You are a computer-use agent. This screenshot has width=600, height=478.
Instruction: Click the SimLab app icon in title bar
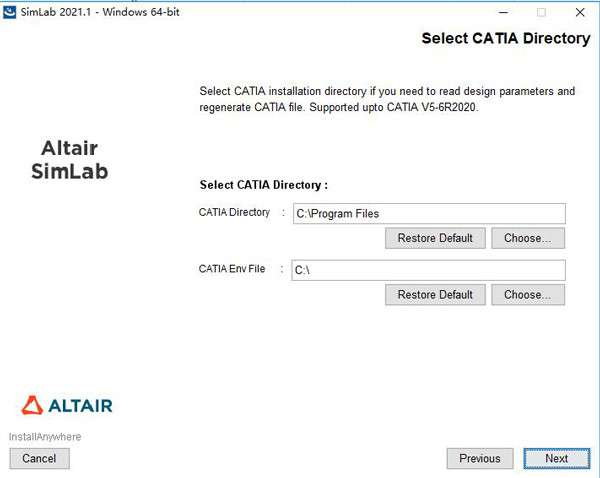(x=10, y=12)
